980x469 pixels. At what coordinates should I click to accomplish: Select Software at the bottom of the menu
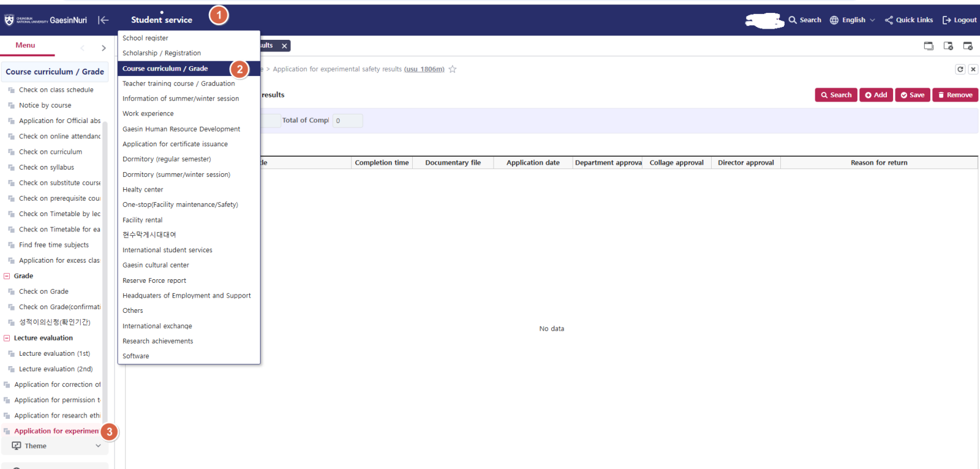[189, 356]
